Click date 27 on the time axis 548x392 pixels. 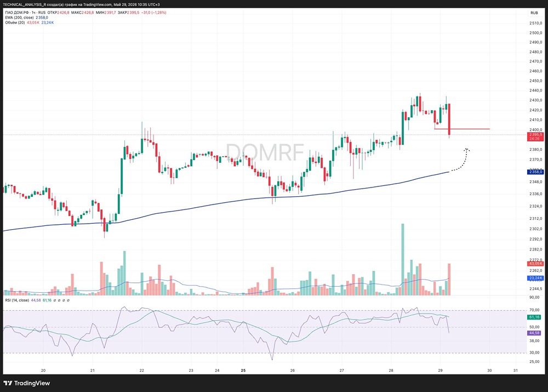(x=341, y=370)
